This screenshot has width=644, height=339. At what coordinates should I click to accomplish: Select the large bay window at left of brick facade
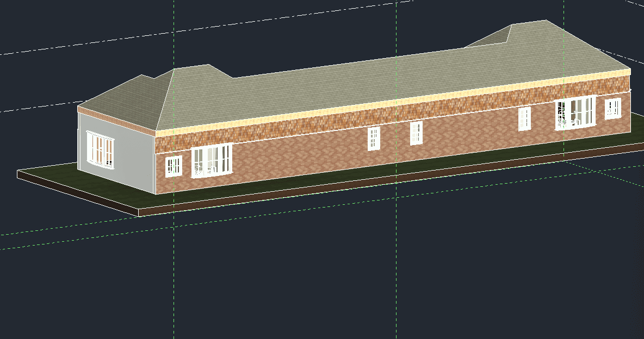(x=212, y=160)
